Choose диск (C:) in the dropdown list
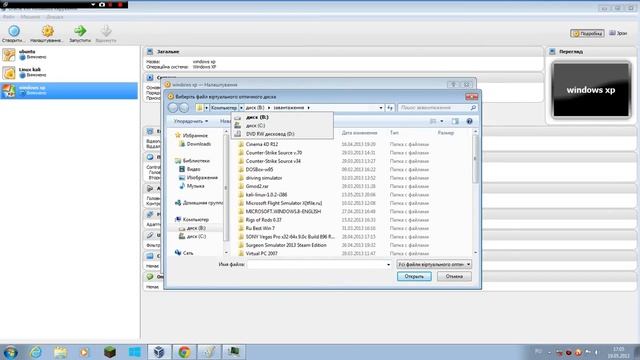640x360 pixels. coord(282,125)
